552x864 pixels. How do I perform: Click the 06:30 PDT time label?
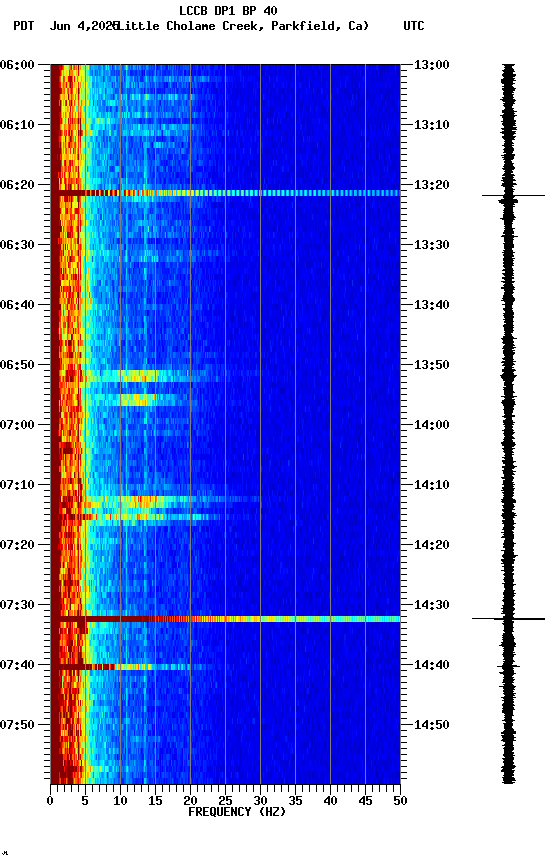(17, 245)
